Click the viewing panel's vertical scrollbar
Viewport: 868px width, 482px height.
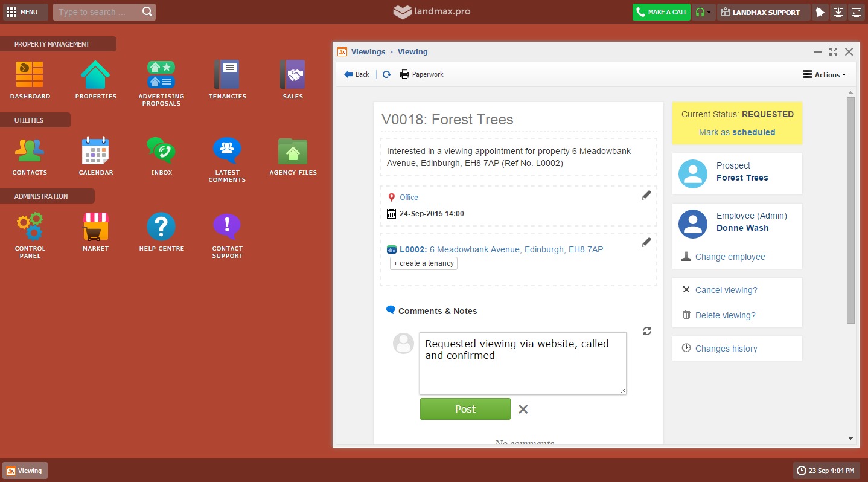(850, 211)
